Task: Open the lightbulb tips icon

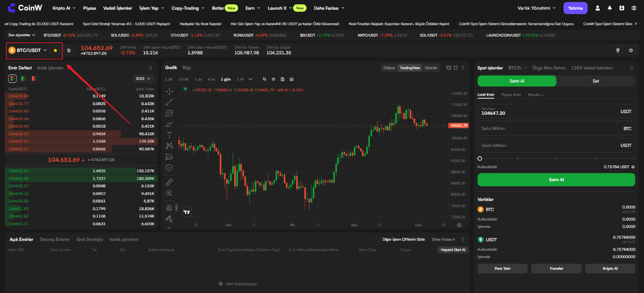Action: pos(617,50)
